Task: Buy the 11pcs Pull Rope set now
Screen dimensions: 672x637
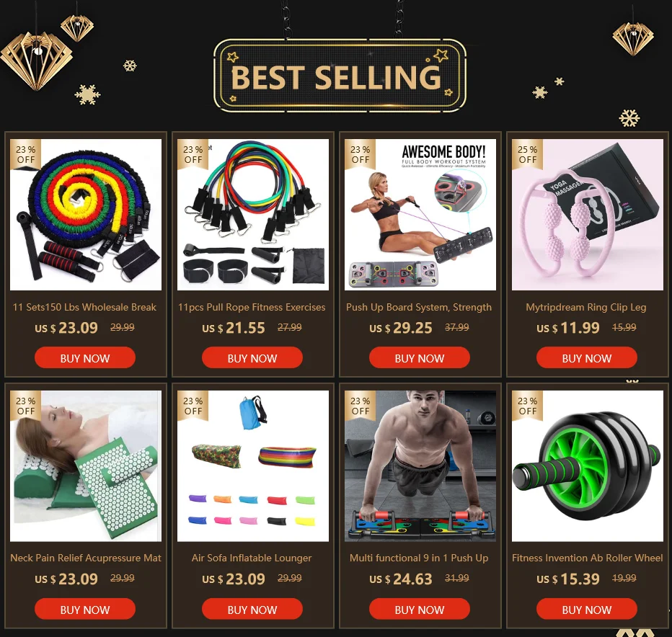Action: (252, 357)
